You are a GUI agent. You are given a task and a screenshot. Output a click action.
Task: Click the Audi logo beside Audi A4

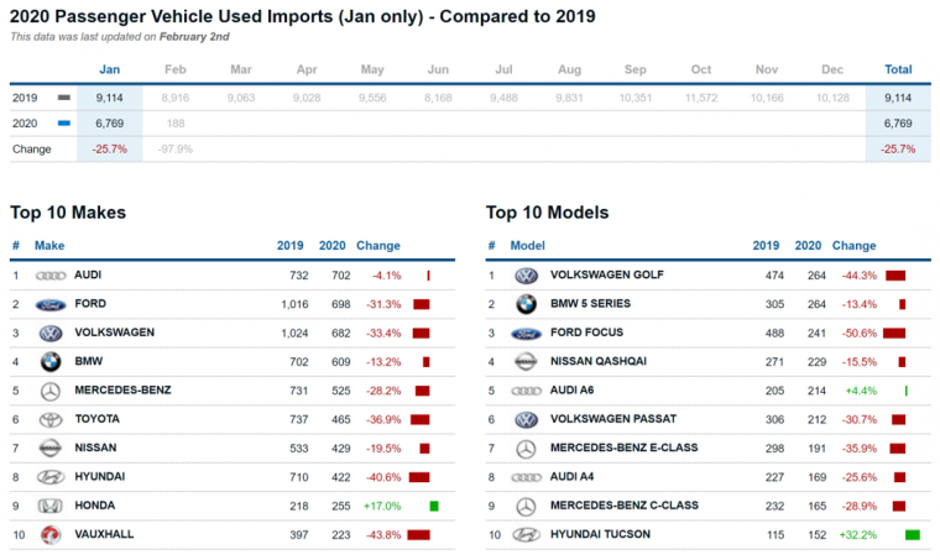tap(526, 477)
